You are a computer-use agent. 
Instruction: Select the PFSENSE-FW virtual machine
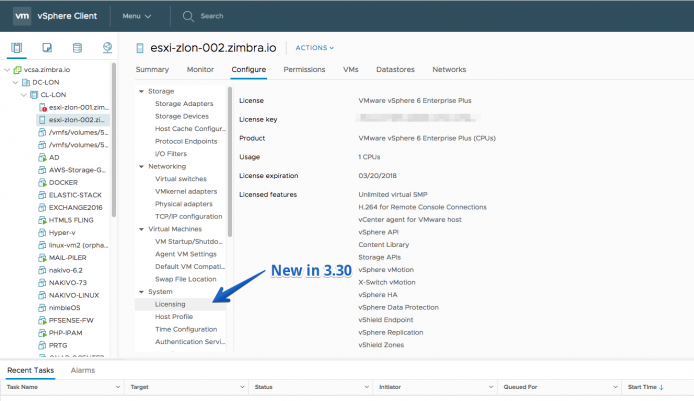[x=66, y=320]
